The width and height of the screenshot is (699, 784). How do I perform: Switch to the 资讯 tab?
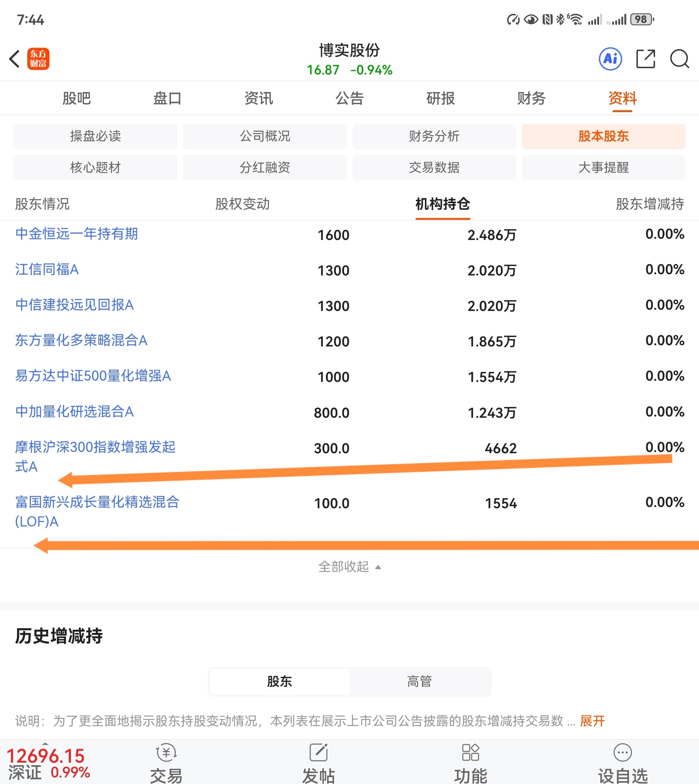258,98
